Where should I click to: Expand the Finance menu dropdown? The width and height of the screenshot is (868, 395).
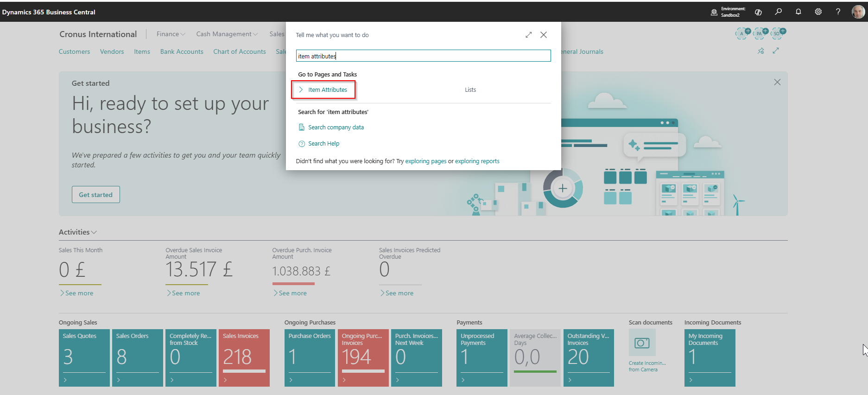coord(171,34)
